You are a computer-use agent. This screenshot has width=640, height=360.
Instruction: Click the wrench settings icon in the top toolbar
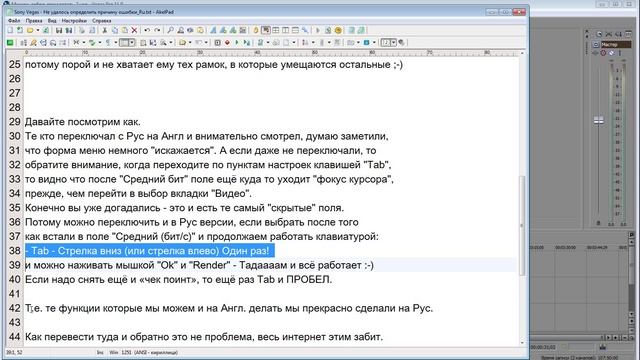(x=305, y=30)
